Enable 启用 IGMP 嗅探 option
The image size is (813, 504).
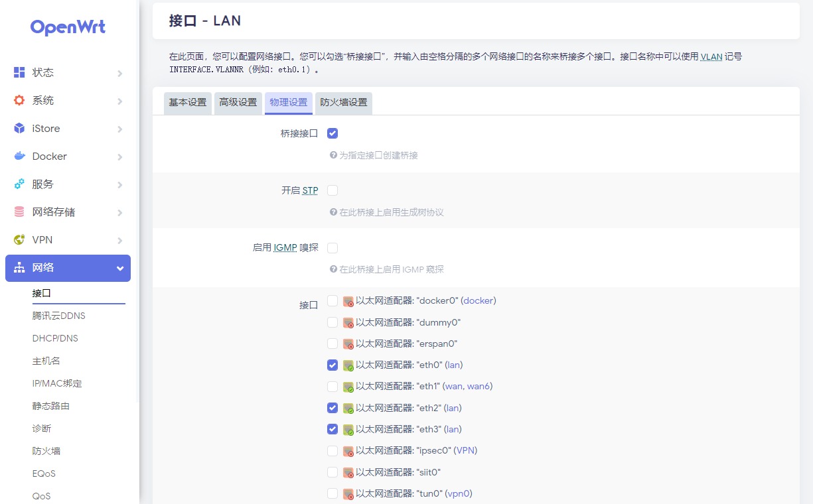click(x=333, y=247)
